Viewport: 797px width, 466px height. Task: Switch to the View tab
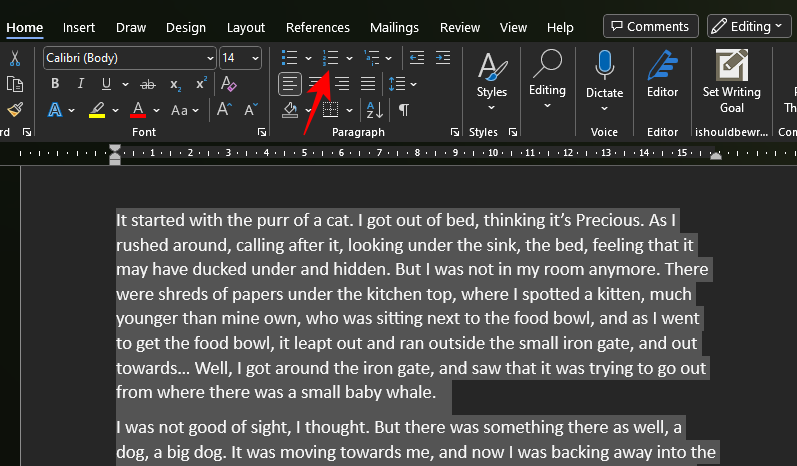513,27
